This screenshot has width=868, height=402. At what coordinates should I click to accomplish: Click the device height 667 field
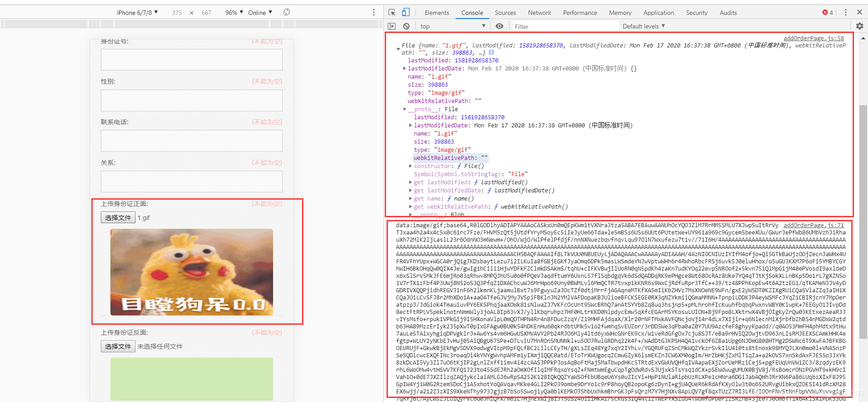tap(206, 13)
